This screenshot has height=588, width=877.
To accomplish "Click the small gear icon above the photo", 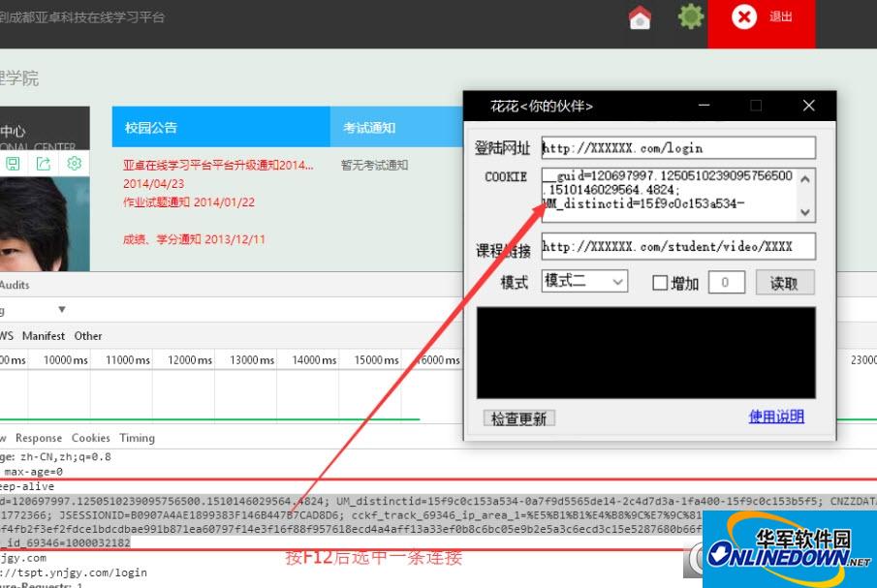I will (74, 163).
